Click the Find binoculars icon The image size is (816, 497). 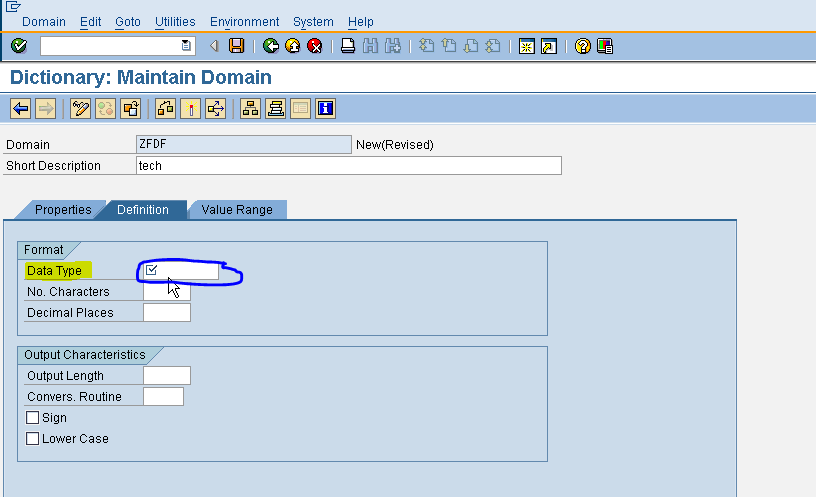[x=370, y=46]
